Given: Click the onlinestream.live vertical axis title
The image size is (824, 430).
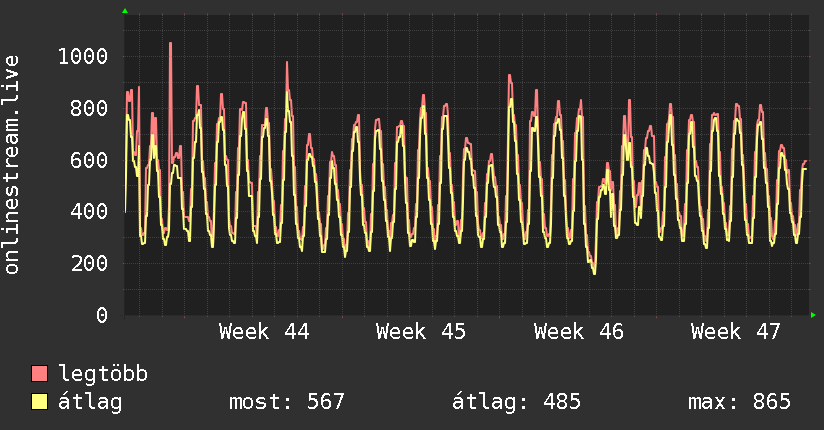Looking at the screenshot, I should pos(12,165).
